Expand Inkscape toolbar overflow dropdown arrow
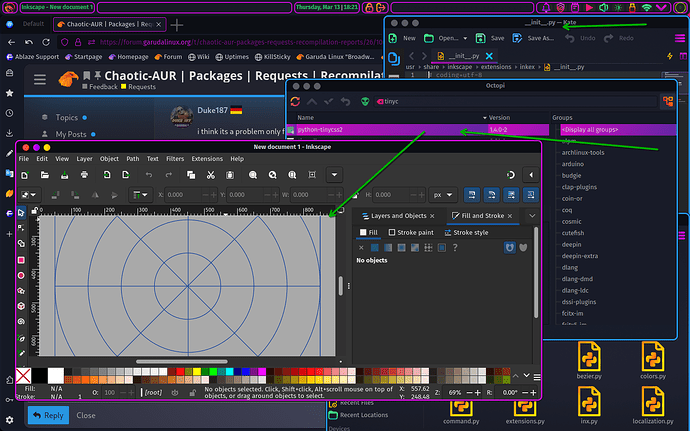690x431 pixels. pos(334,175)
